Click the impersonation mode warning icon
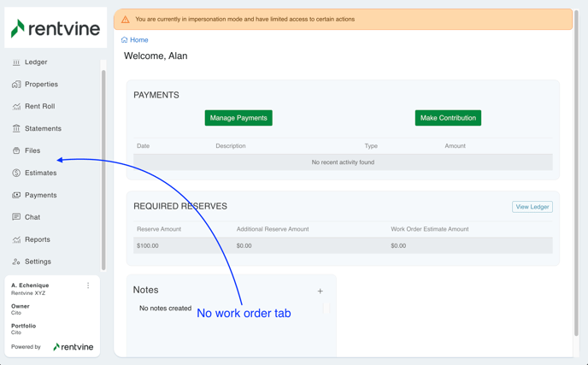 click(x=126, y=19)
